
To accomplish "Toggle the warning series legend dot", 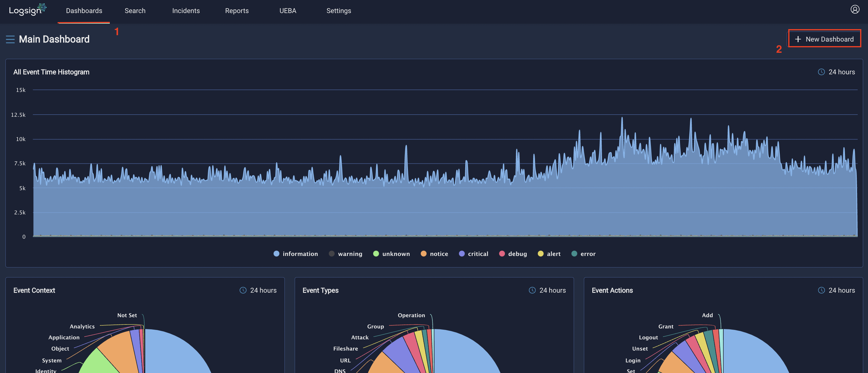I will 331,254.
